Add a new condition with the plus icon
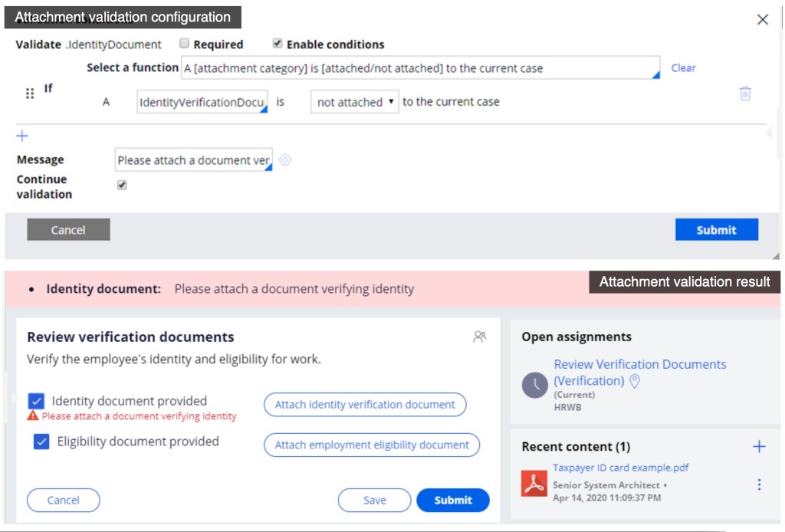Image resolution: width=785 pixels, height=532 pixels. pyautogui.click(x=21, y=136)
